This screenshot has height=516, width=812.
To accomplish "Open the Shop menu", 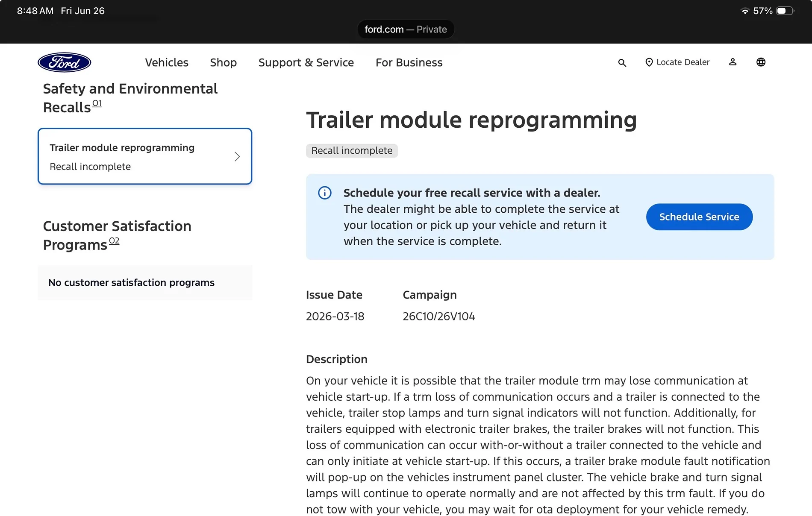I will 223,62.
